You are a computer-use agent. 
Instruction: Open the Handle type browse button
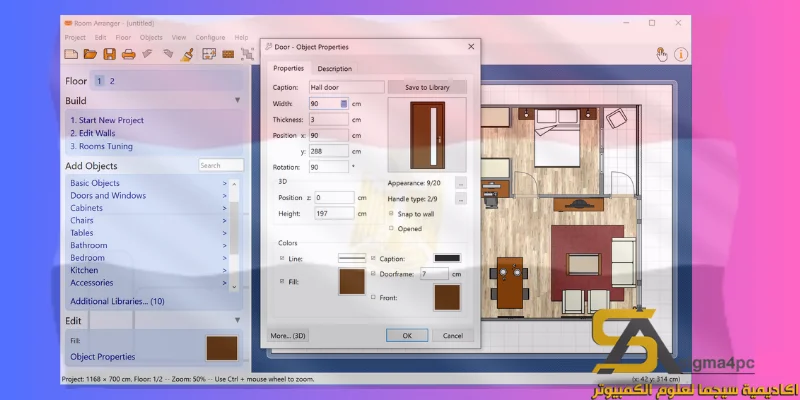461,198
